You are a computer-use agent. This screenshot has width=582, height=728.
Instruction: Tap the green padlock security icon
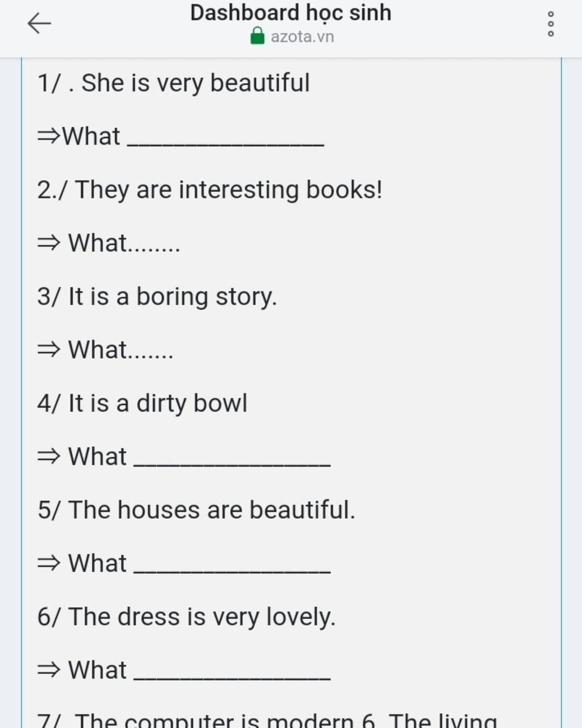257,36
